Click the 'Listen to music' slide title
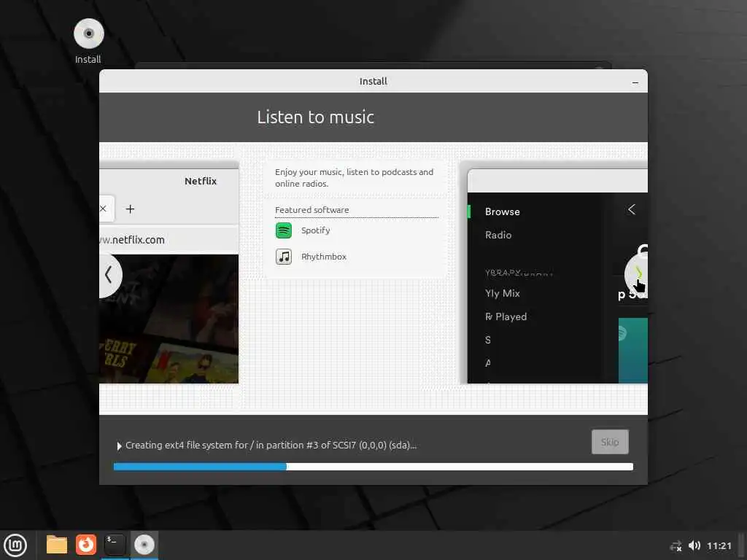This screenshot has width=747, height=560. 315,117
